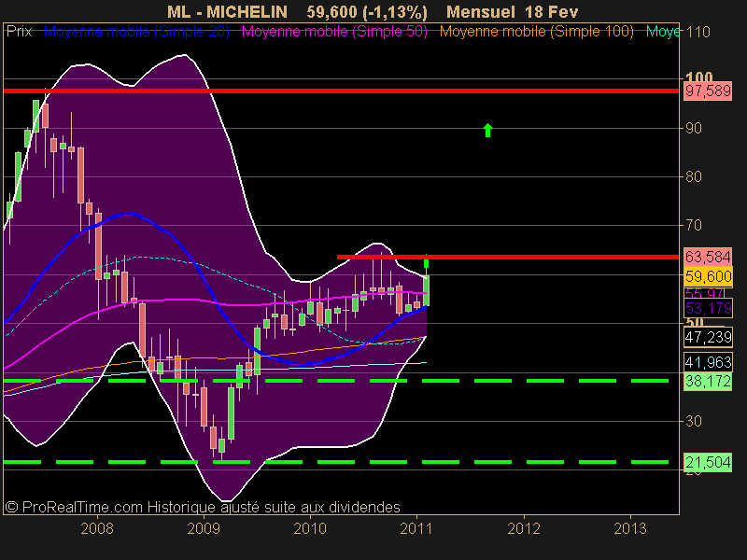This screenshot has height=560, width=747.
Task: Click the 47,239 price label
Action: coord(708,337)
